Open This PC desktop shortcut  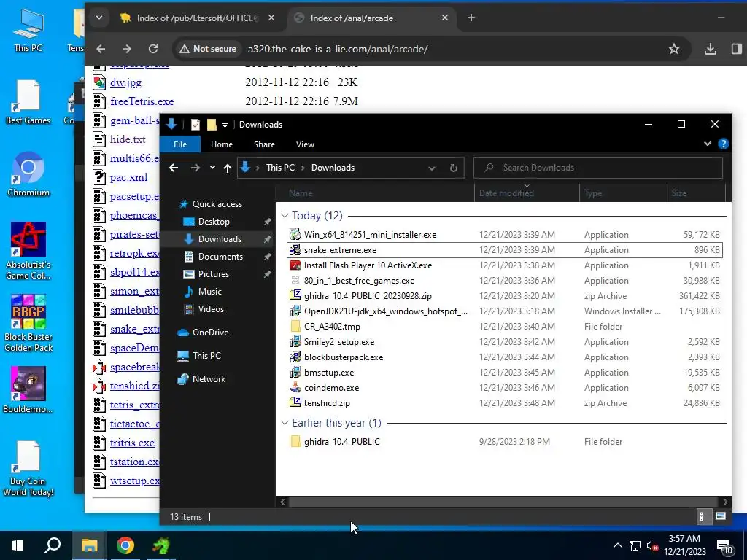click(28, 31)
